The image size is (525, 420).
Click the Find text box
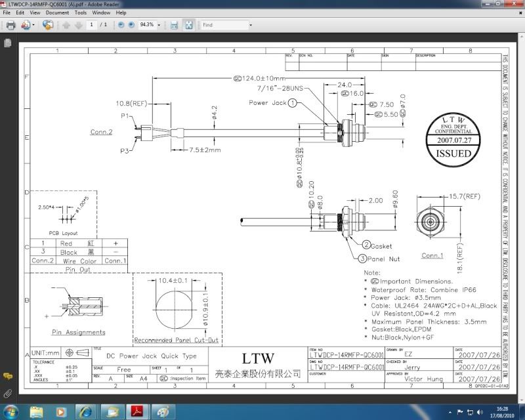[x=224, y=25]
